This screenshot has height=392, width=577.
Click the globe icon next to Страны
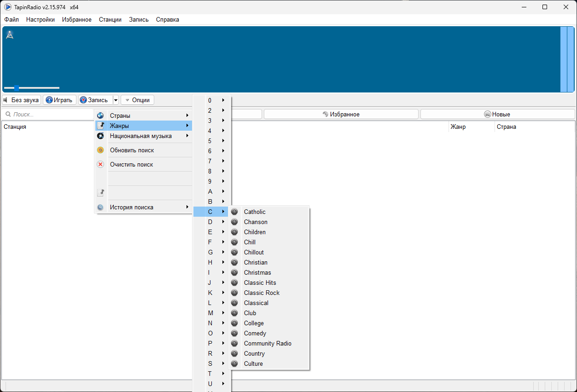(x=100, y=115)
